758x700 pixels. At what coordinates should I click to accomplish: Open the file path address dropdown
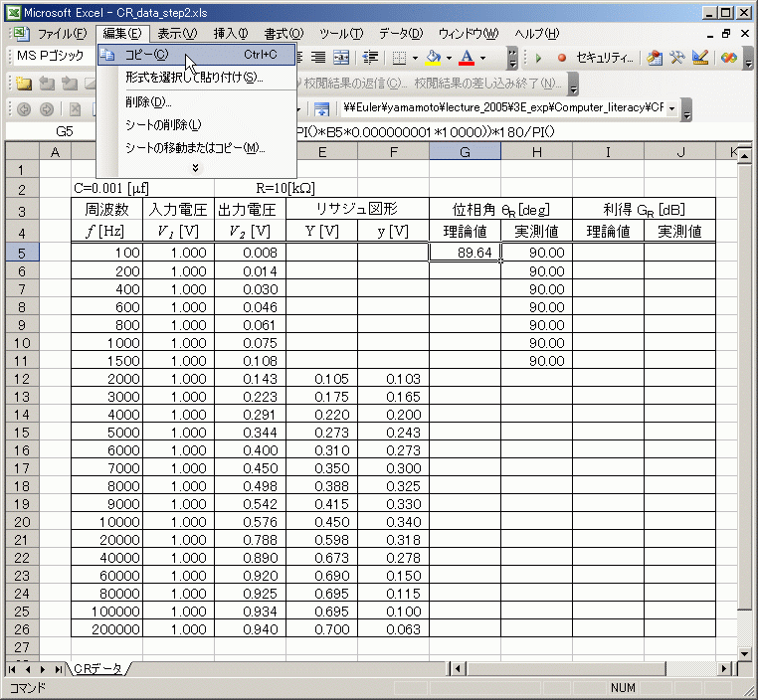pyautogui.click(x=672, y=108)
